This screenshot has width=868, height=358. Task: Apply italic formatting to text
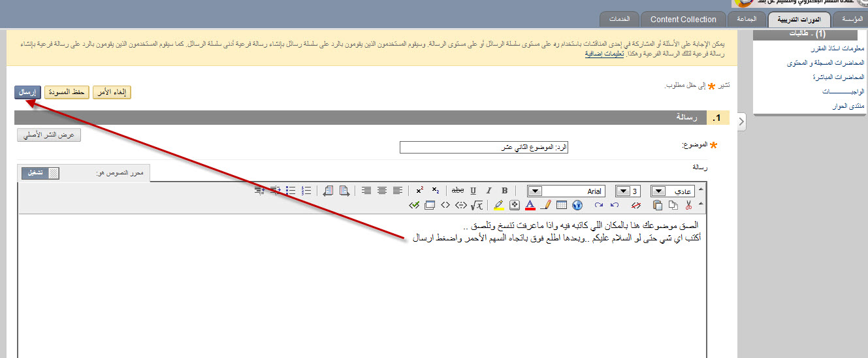click(x=489, y=191)
